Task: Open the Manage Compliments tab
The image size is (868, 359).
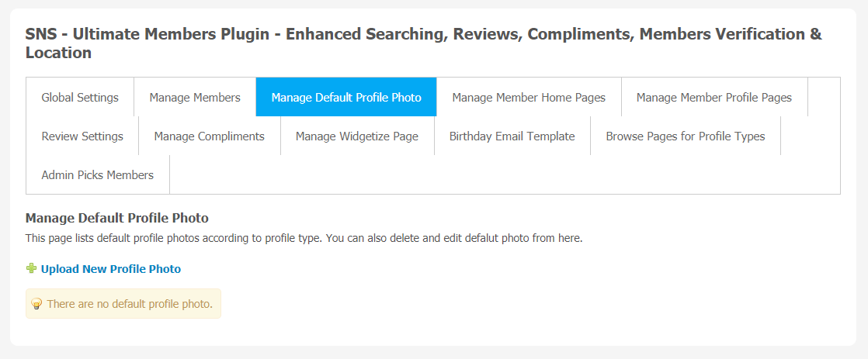Action: point(210,136)
